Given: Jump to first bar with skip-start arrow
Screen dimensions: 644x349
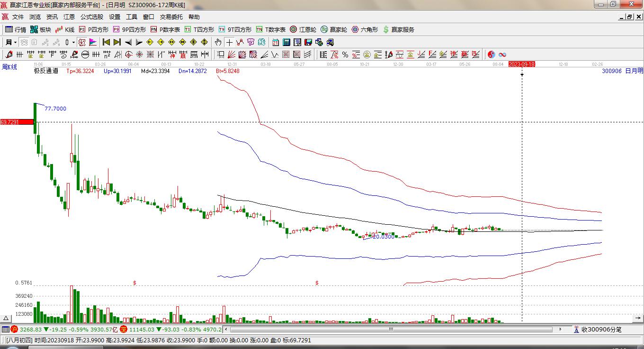Looking at the screenshot, I should coord(106,42).
